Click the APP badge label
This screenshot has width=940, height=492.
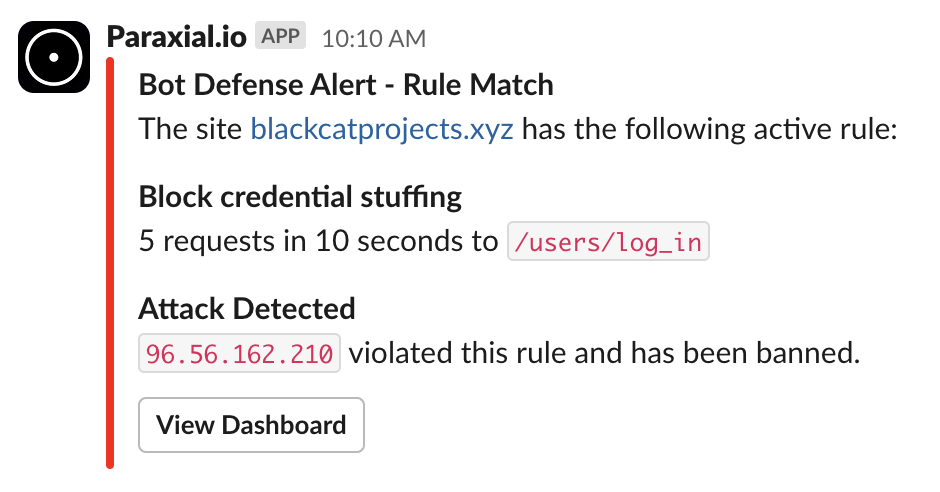[x=280, y=36]
